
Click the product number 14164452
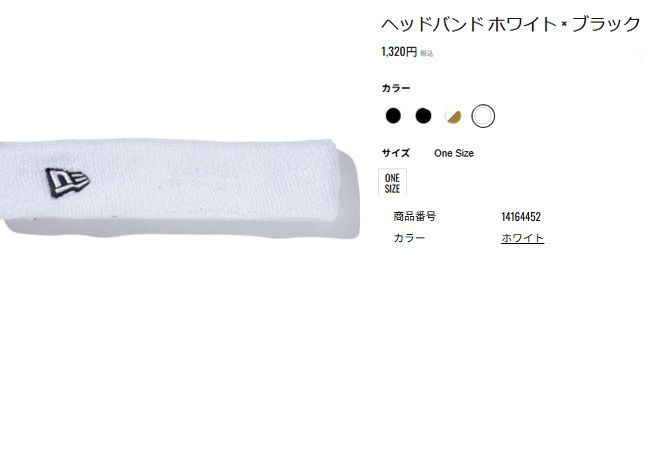pyautogui.click(x=521, y=216)
